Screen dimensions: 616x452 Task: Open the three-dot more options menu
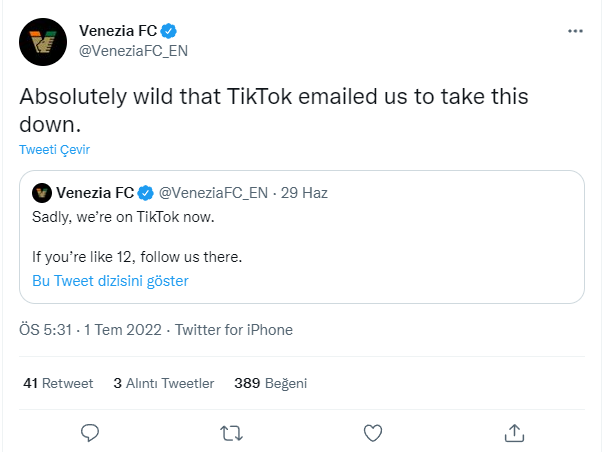pos(575,31)
